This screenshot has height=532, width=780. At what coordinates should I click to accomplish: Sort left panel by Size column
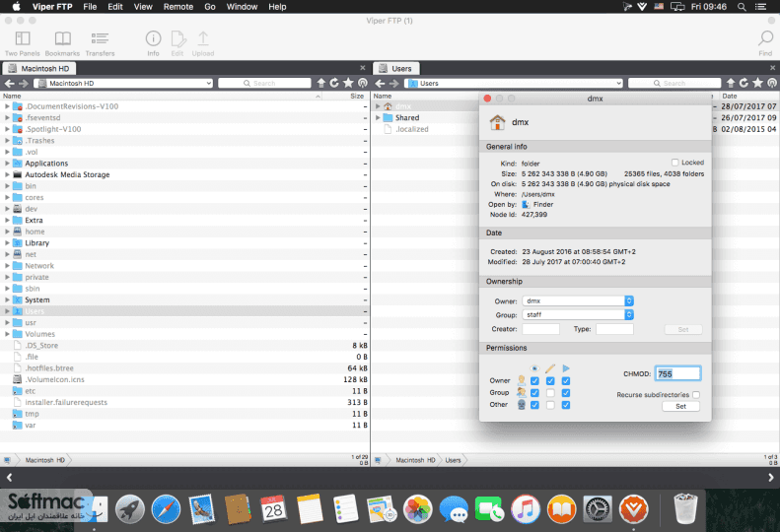coord(357,96)
